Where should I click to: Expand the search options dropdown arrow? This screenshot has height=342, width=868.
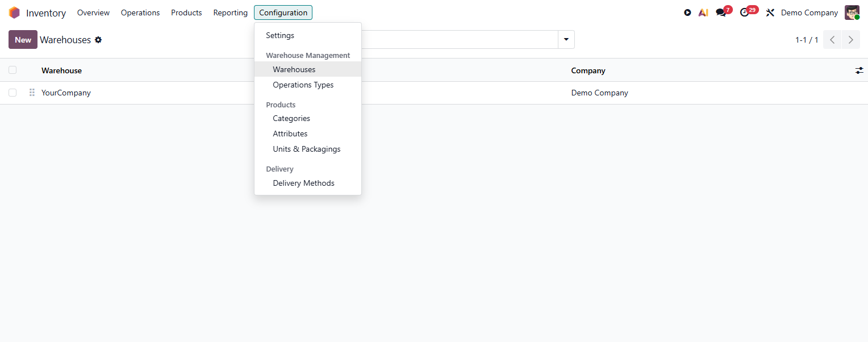point(566,40)
